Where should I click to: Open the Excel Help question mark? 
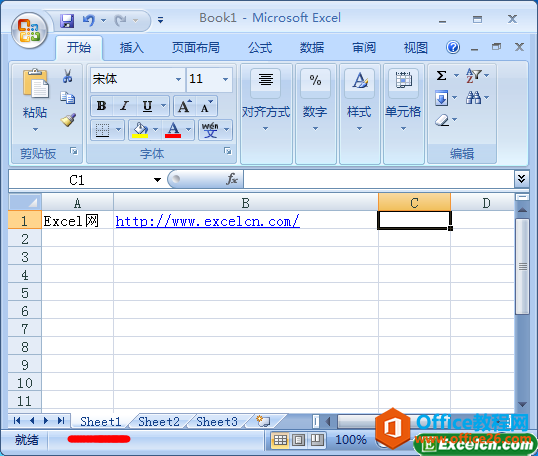point(453,47)
